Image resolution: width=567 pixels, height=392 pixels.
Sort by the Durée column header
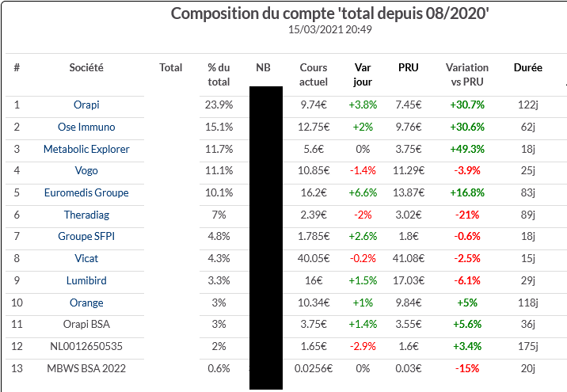[x=527, y=68]
